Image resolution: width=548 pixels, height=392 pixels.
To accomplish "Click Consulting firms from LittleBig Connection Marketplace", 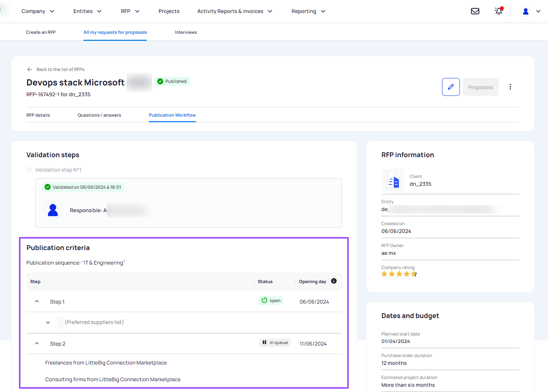I will 113,379.
